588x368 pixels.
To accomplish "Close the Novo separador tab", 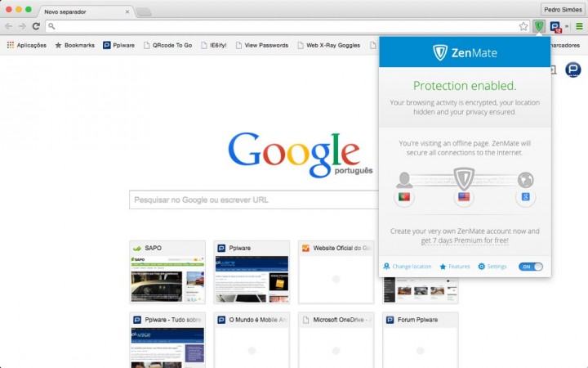I will click(x=127, y=11).
